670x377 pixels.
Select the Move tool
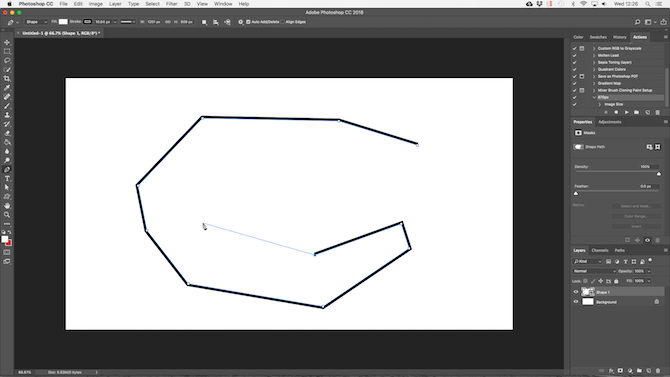tap(7, 42)
